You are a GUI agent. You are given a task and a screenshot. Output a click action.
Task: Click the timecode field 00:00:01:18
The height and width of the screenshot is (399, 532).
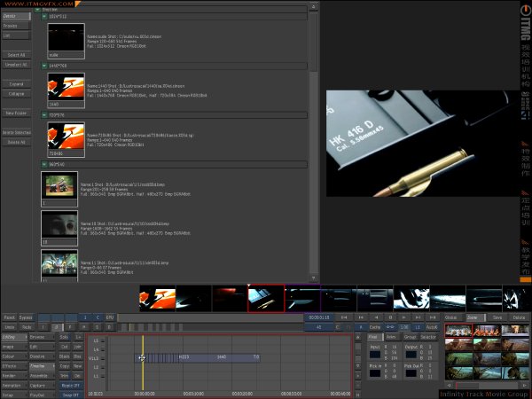click(x=318, y=317)
